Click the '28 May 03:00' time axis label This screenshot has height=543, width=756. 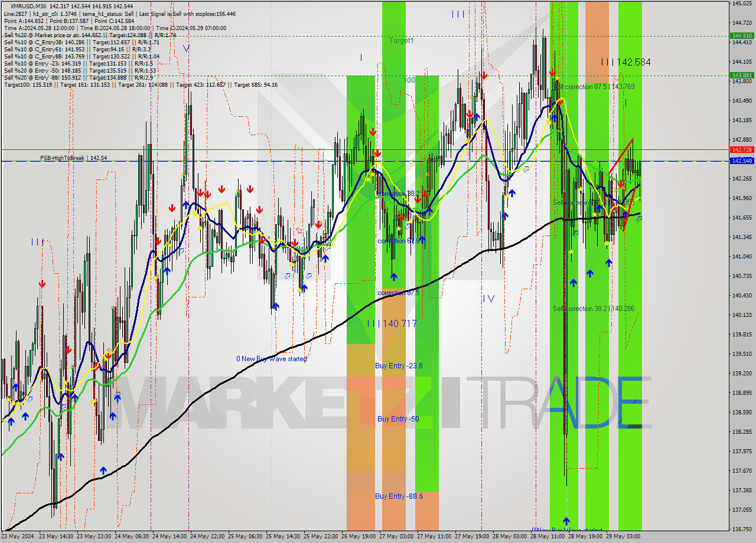coord(509,537)
